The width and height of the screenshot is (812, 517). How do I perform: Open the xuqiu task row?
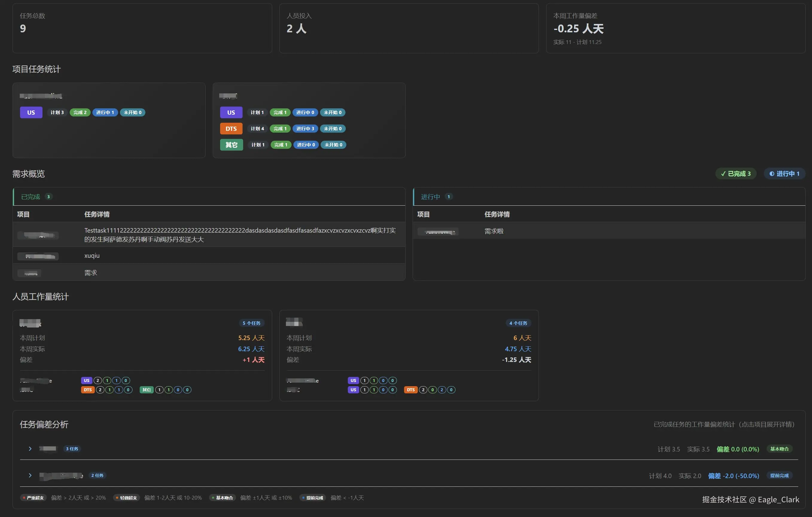click(92, 255)
